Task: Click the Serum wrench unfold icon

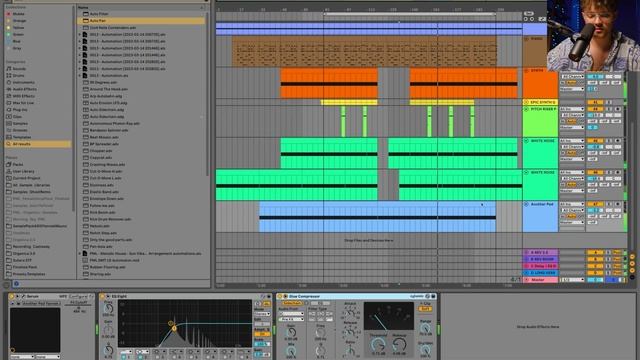Action: 24,296
